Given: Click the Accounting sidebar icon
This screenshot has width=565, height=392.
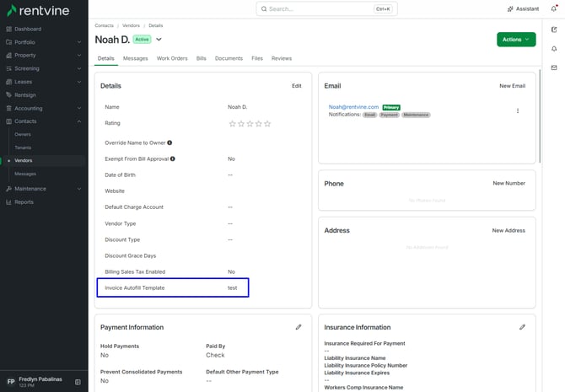Looking at the screenshot, I should [x=9, y=108].
